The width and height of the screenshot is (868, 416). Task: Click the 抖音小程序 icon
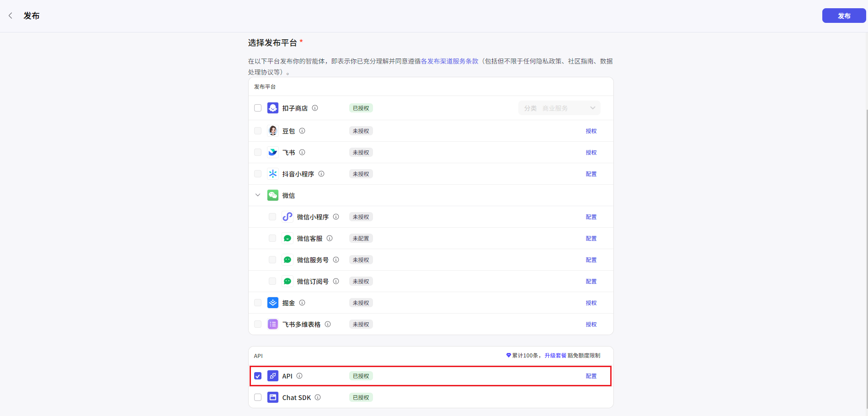pyautogui.click(x=273, y=174)
